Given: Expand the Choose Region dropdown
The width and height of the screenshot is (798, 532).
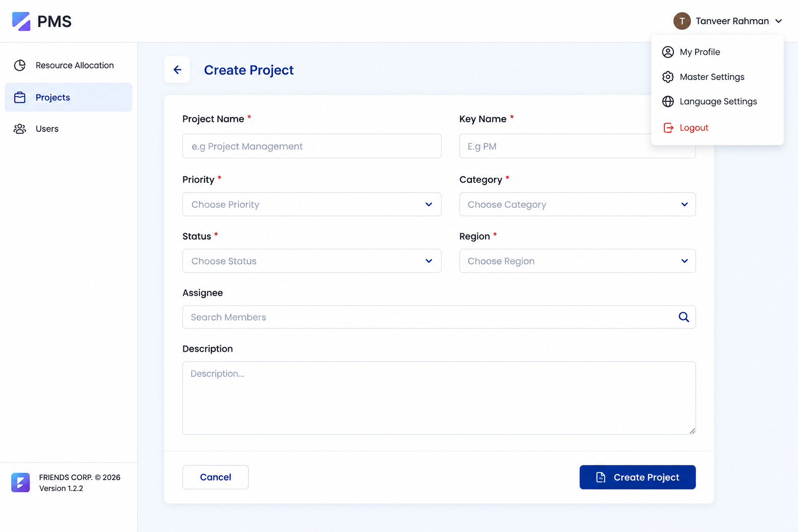Looking at the screenshot, I should pyautogui.click(x=577, y=261).
